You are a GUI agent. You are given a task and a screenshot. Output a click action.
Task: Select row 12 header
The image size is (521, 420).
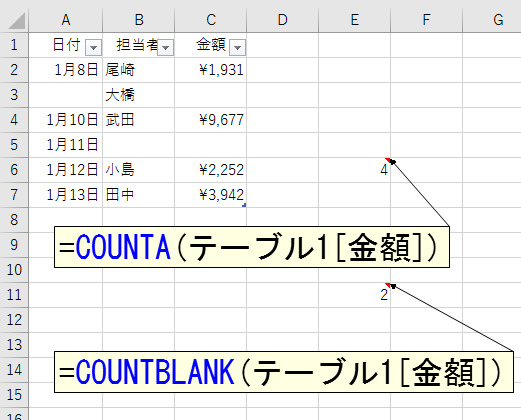coord(14,320)
